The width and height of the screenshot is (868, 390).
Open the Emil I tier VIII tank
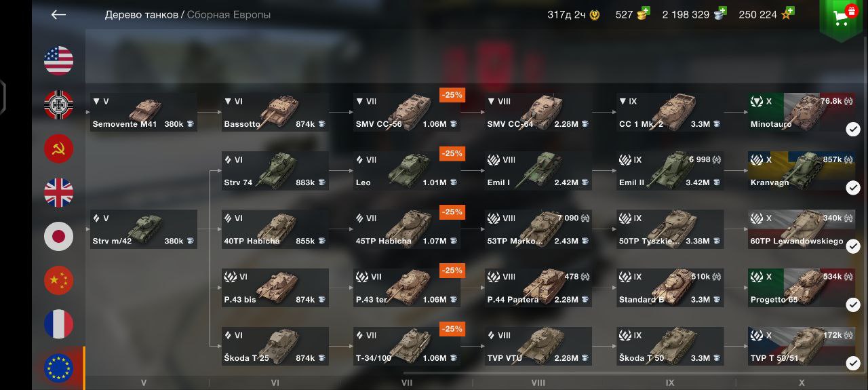coord(538,171)
